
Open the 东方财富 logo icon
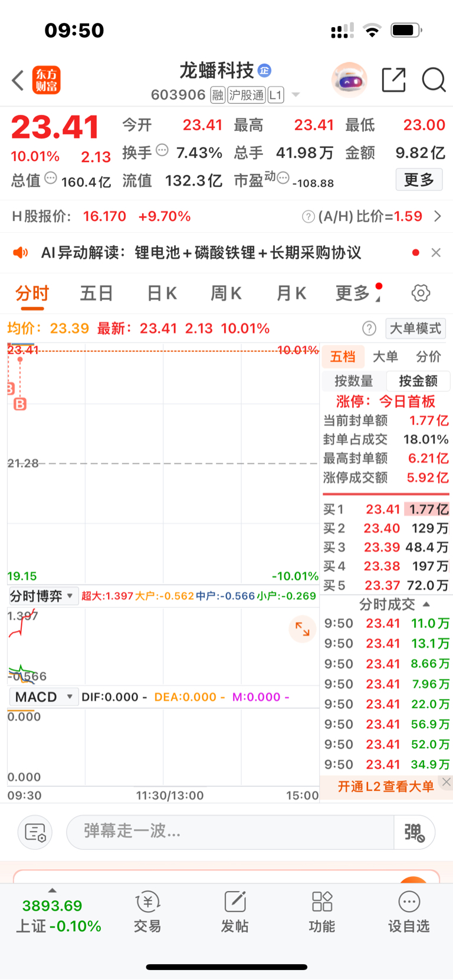click(46, 80)
